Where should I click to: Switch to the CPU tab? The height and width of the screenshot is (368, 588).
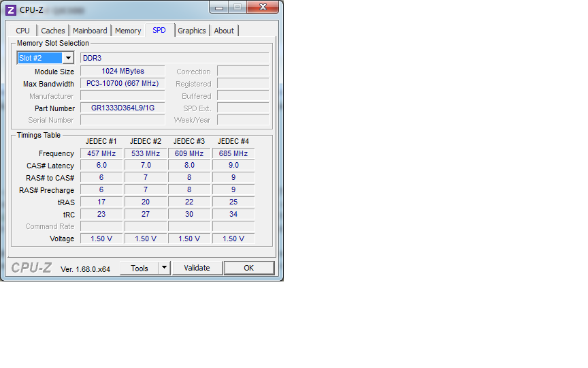pyautogui.click(x=23, y=31)
